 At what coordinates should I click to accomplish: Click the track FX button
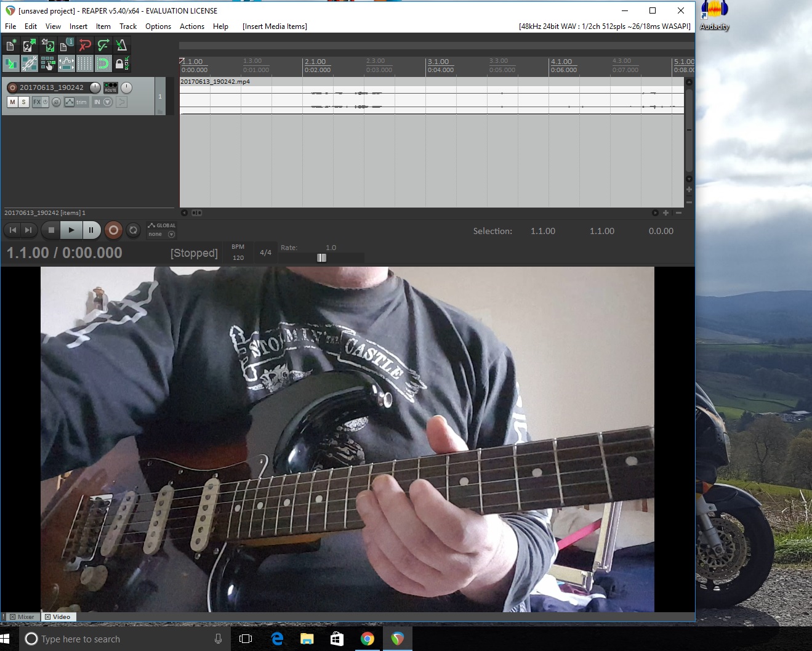37,102
